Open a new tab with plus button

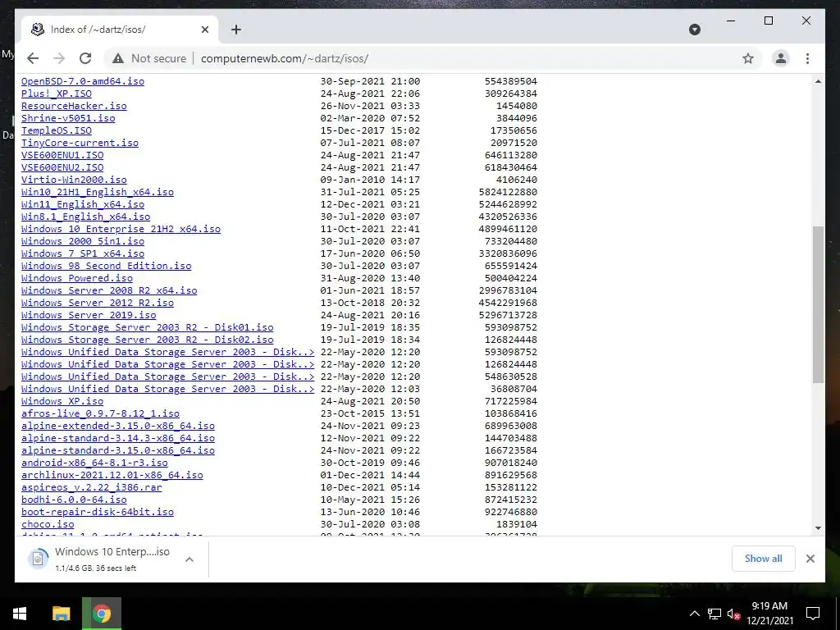[236, 30]
